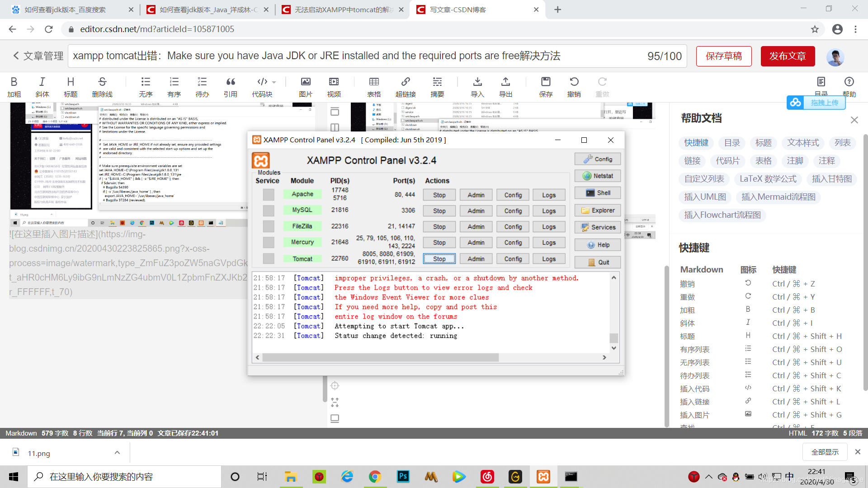Click XAMPP log vertical scrollbar down arrow
The image size is (868, 488).
[x=614, y=348]
